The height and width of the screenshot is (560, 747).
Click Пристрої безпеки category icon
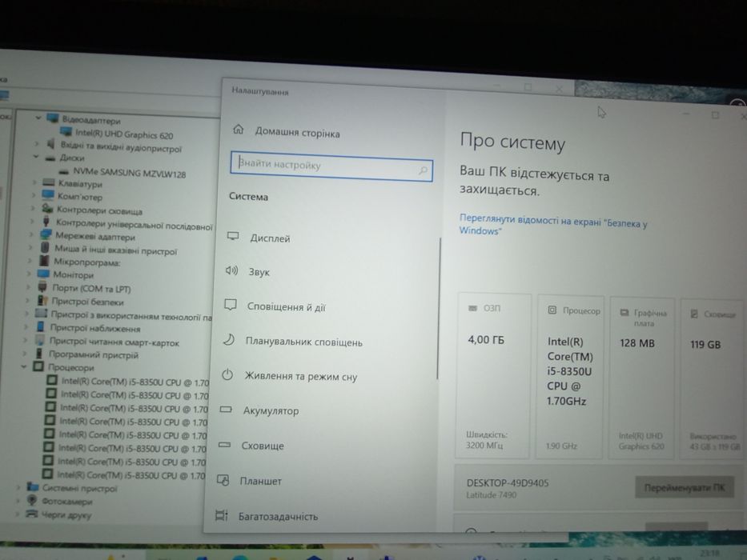tap(42, 301)
